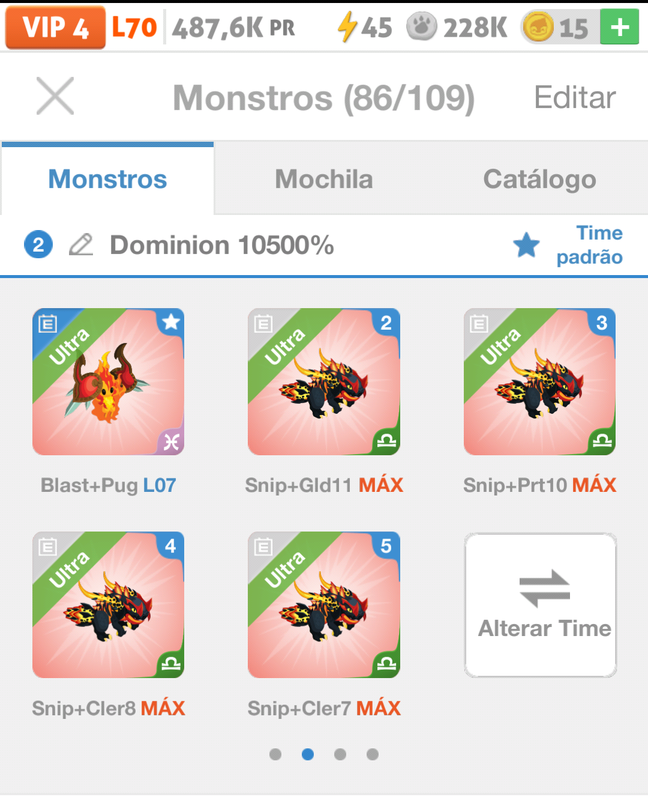Open notes icon on Blast+Pug card
This screenshot has height=800, width=648.
coord(48,323)
